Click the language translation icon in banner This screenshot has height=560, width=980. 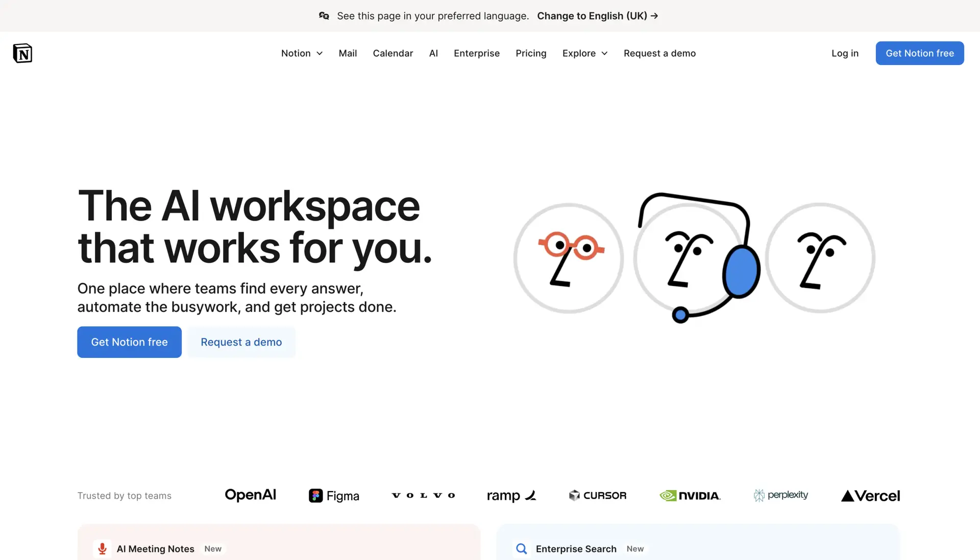(x=324, y=16)
